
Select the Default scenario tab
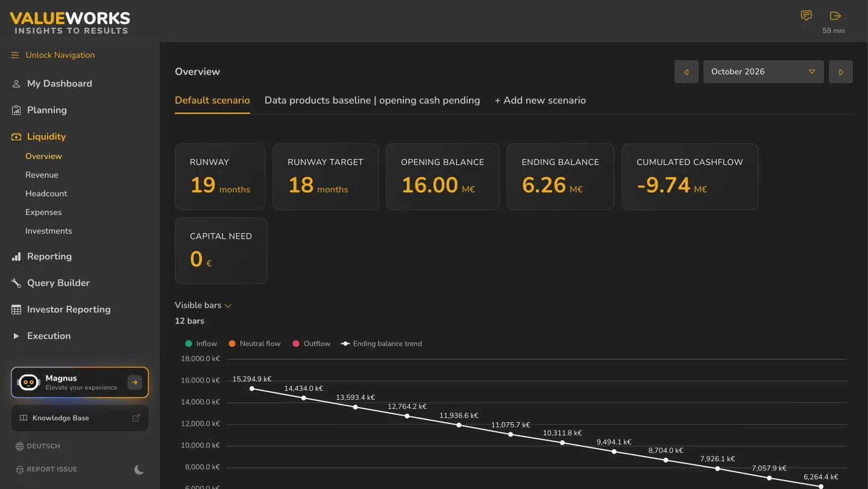(212, 101)
